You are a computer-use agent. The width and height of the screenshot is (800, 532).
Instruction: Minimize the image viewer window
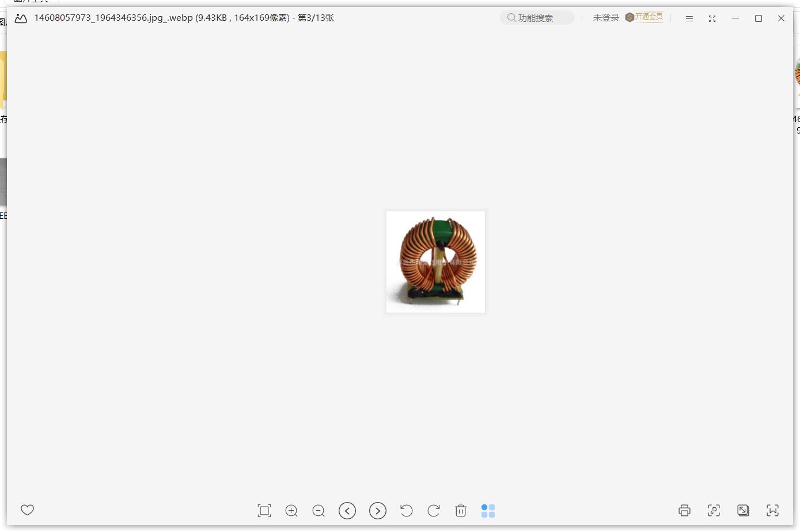click(x=735, y=18)
